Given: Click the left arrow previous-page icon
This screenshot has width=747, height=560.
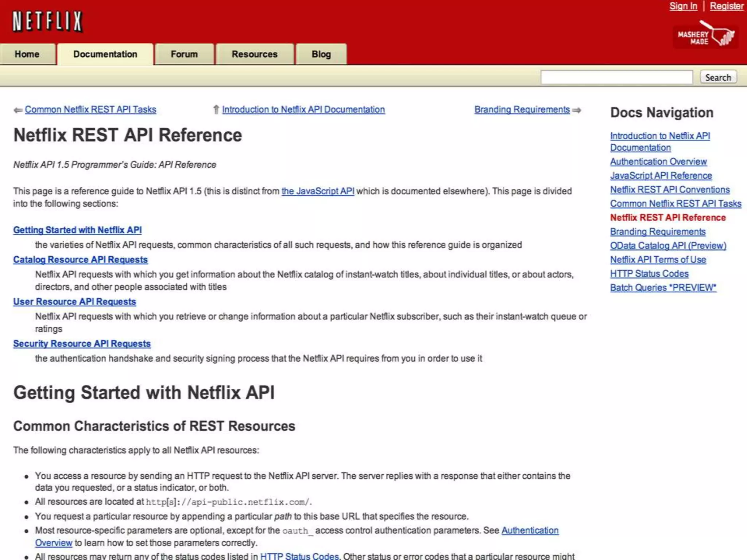Looking at the screenshot, I should (x=18, y=110).
